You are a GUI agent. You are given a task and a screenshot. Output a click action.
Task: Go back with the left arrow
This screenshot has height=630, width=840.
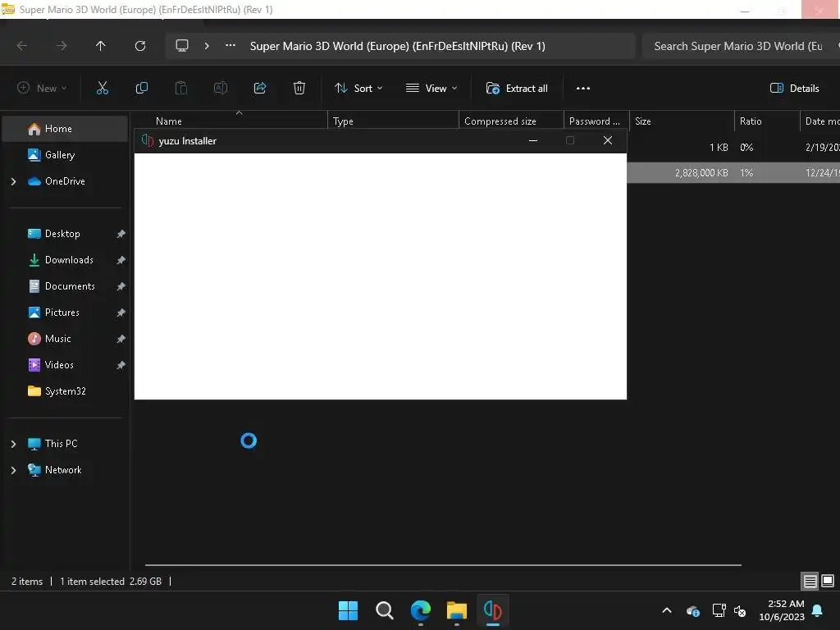[22, 46]
